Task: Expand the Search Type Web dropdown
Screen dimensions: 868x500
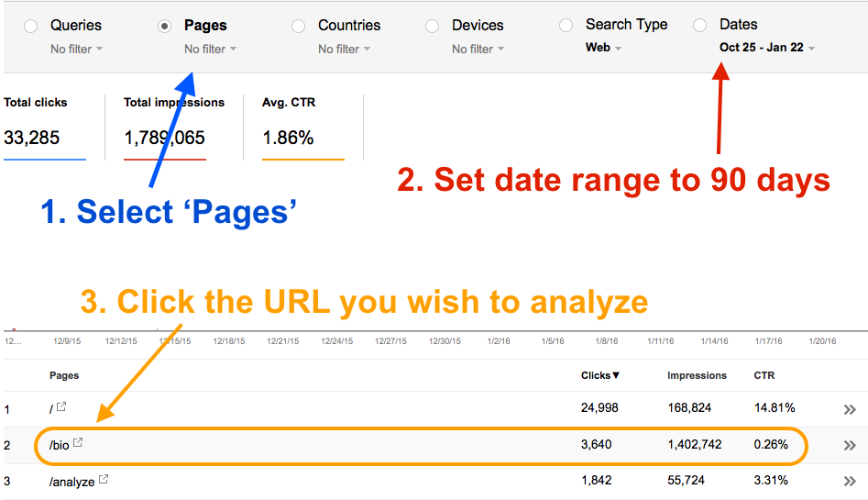Action: pyautogui.click(x=603, y=48)
